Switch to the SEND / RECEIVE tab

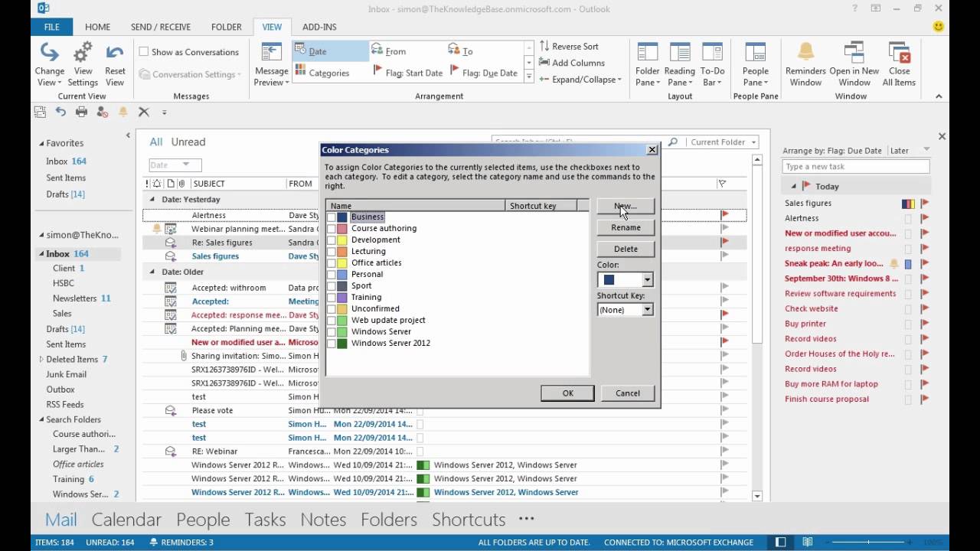coord(161,27)
